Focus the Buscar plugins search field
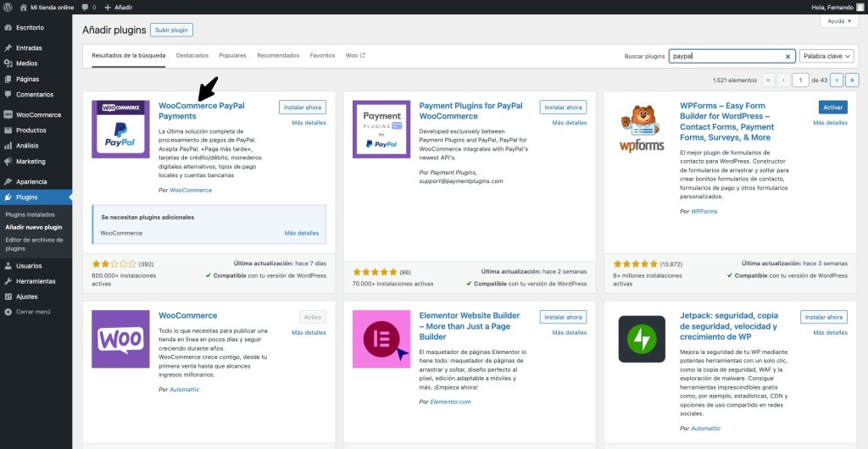The image size is (868, 449). pos(732,56)
